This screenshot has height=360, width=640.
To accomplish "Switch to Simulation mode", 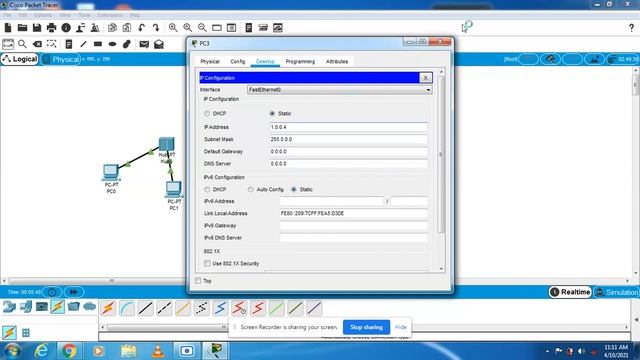I will [617, 292].
